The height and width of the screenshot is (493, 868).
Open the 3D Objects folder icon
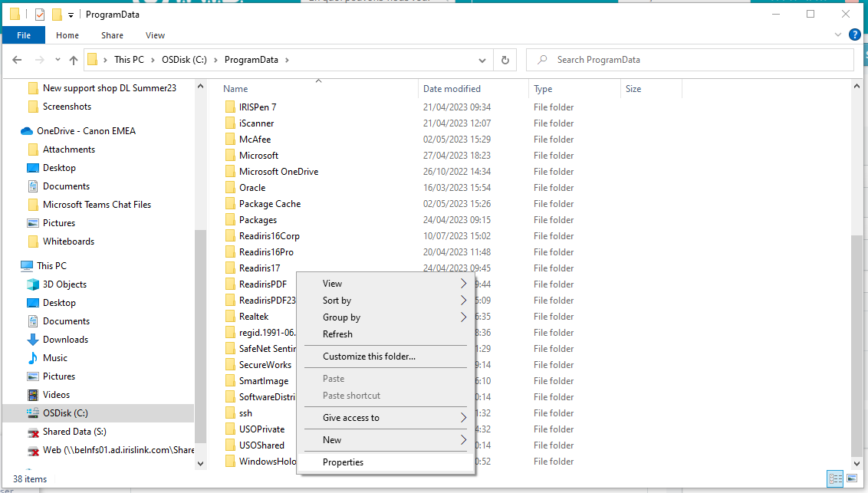pos(33,284)
